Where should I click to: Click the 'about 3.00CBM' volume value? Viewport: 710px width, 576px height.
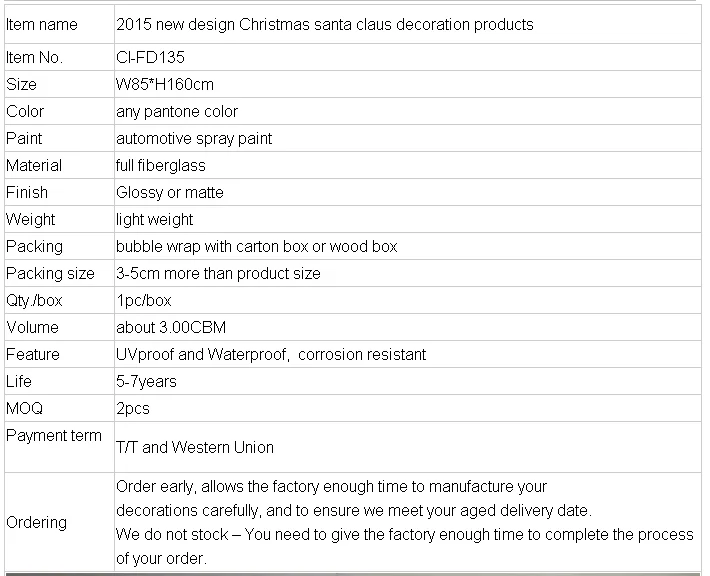[x=164, y=327]
